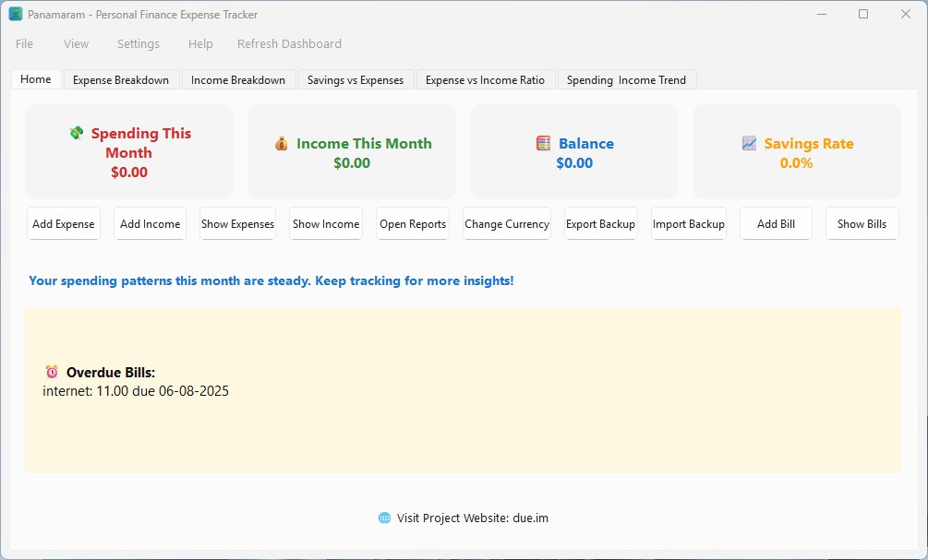Click the globe icon near project website
Screen dimensions: 928x560
click(x=384, y=518)
